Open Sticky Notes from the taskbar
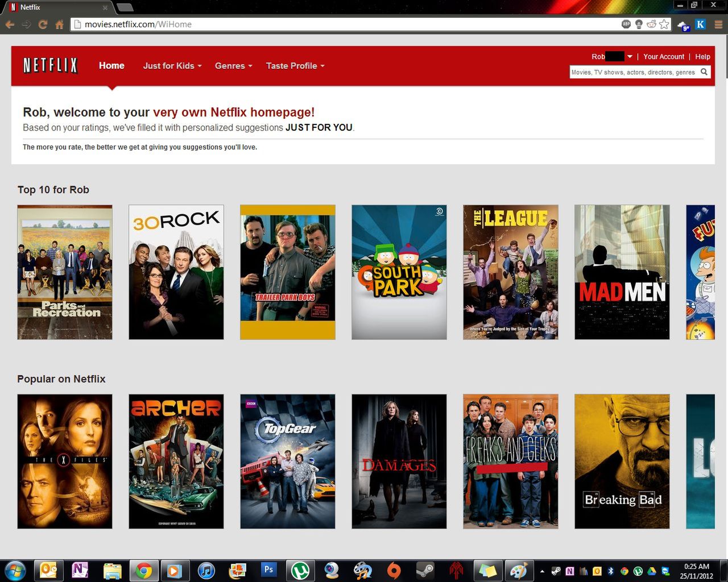 (x=488, y=570)
